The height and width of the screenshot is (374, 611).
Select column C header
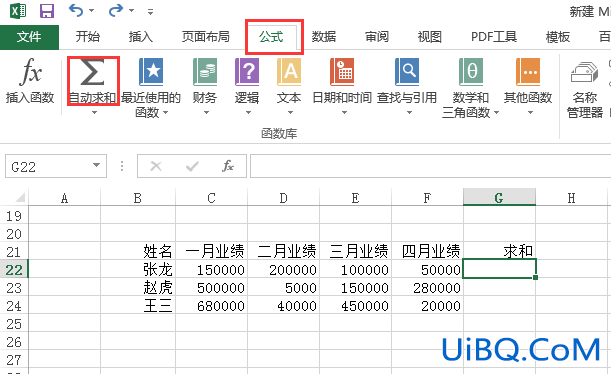(211, 198)
